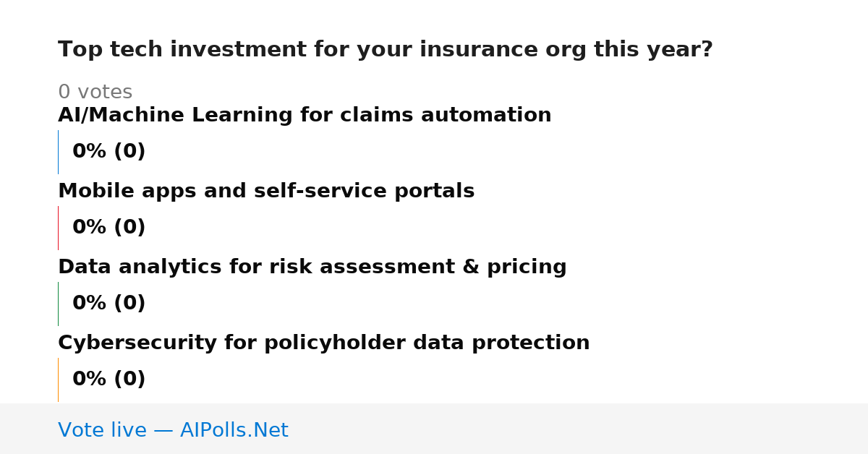
Task: Click the gray footer banner area
Action: coord(434,429)
